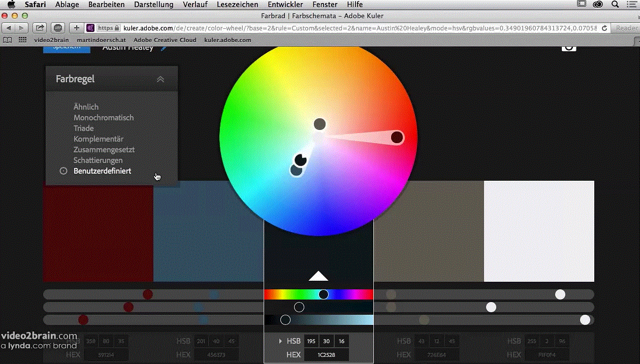Adjust the brightness slider of active color

318,320
